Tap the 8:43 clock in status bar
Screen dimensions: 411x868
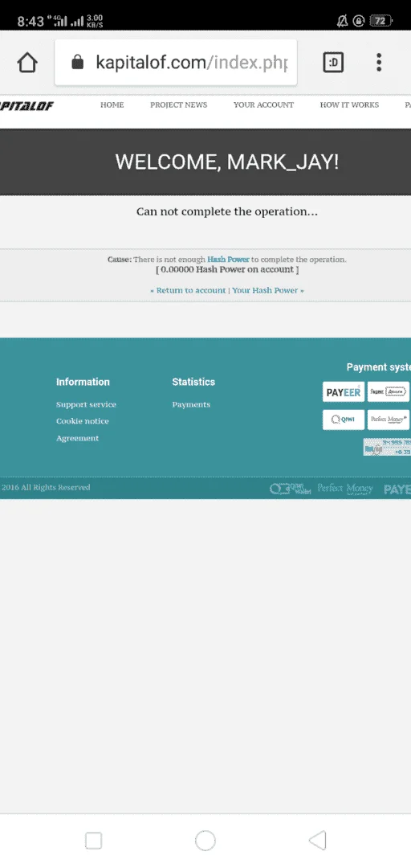tap(31, 22)
